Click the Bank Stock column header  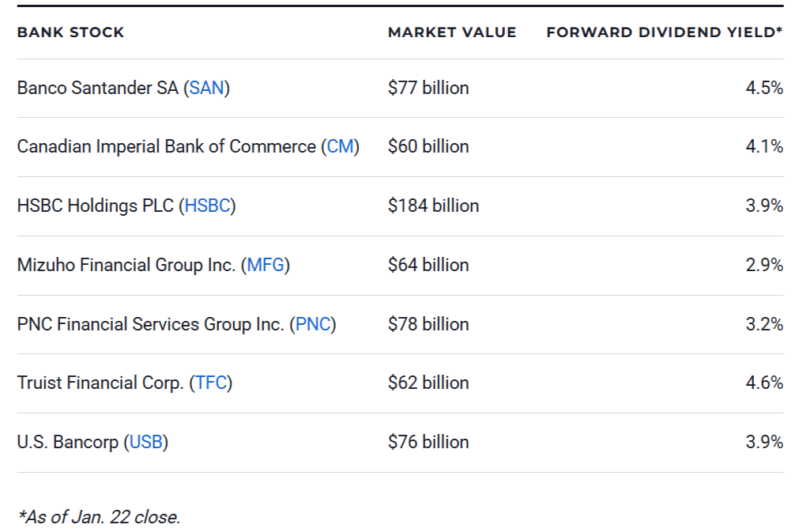click(x=70, y=32)
